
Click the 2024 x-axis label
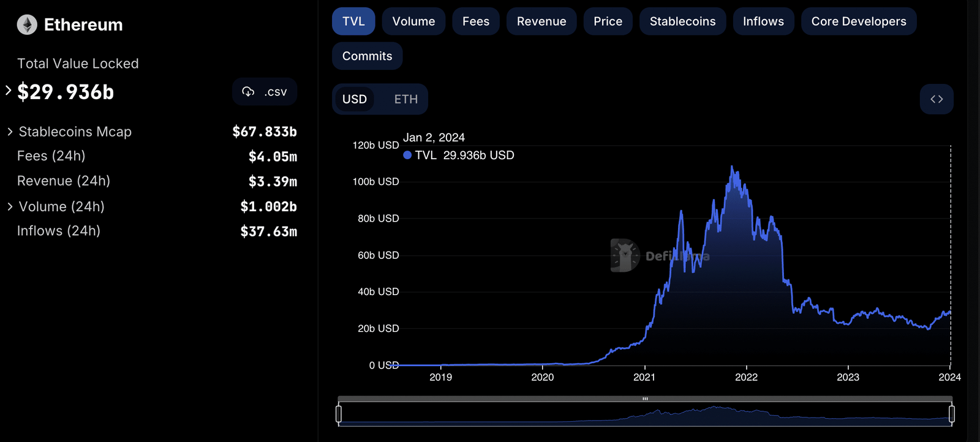pos(950,377)
